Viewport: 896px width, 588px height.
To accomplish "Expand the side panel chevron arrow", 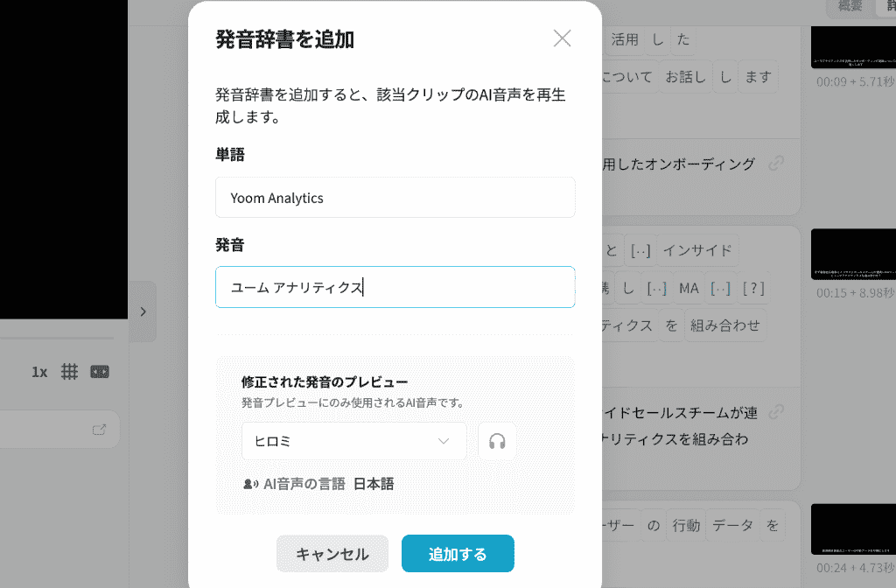I will [143, 311].
